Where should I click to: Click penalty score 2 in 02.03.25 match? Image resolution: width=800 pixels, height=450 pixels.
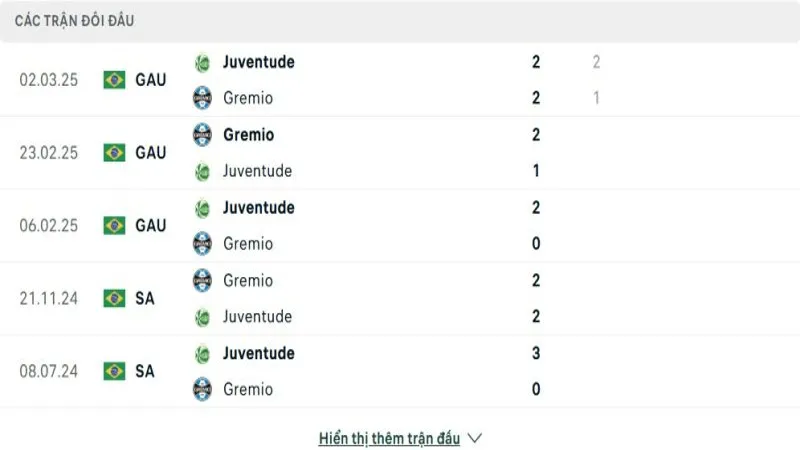[x=596, y=62]
